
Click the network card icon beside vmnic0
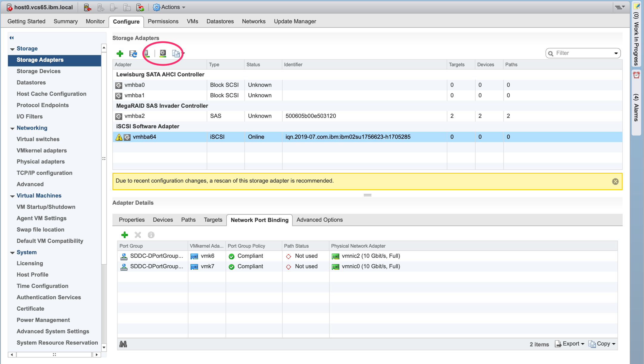[x=335, y=267]
